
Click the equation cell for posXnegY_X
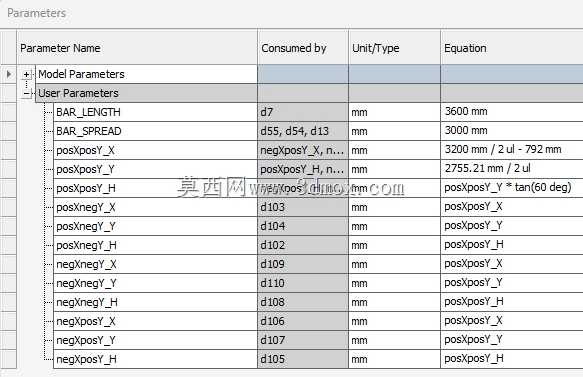[x=512, y=207]
